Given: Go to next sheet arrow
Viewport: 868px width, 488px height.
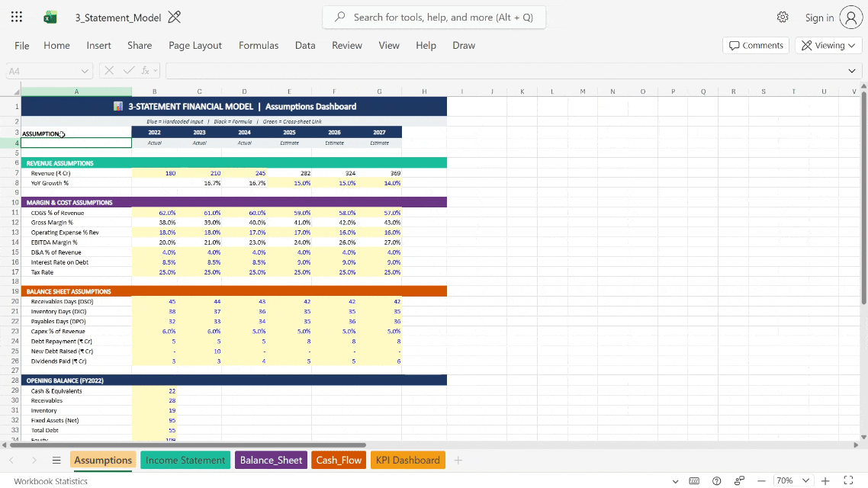Looking at the screenshot, I should coord(34,461).
